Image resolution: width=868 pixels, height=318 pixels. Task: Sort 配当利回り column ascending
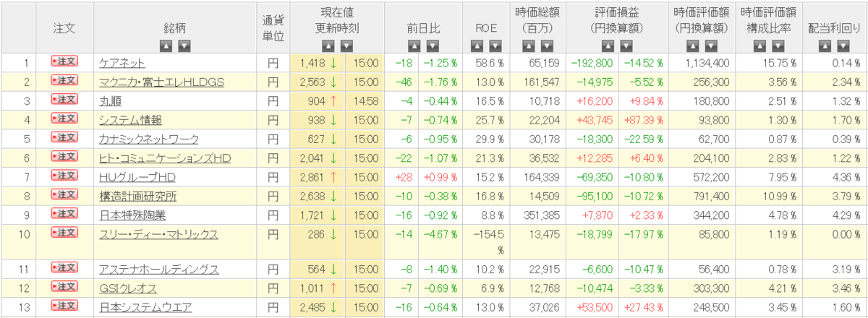point(824,46)
